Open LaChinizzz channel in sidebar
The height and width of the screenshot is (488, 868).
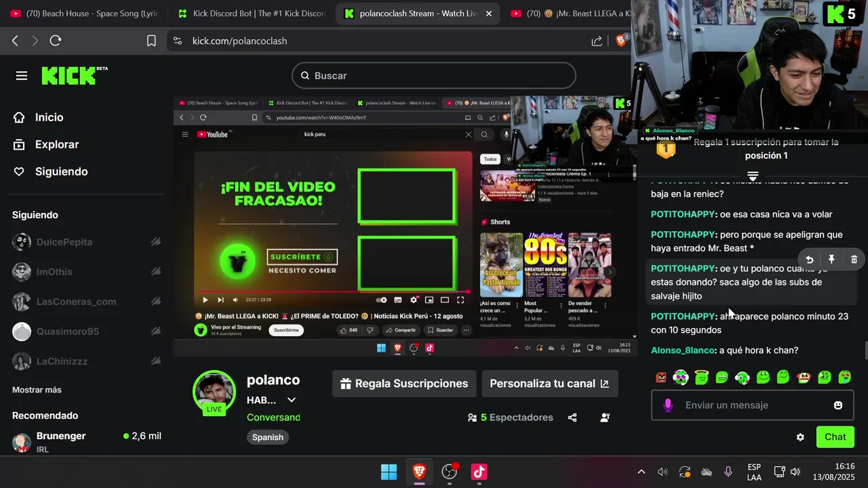pyautogui.click(x=62, y=361)
